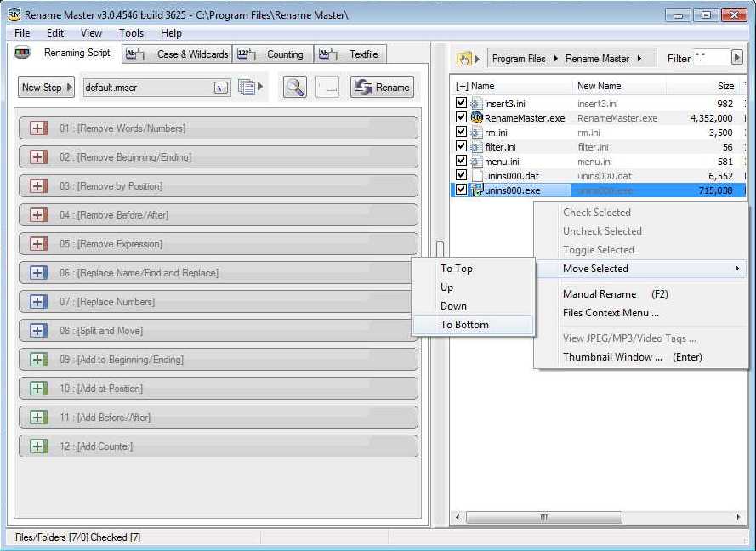Select To Bottom in the context menu
Screen dimensions: 756x551
(464, 324)
